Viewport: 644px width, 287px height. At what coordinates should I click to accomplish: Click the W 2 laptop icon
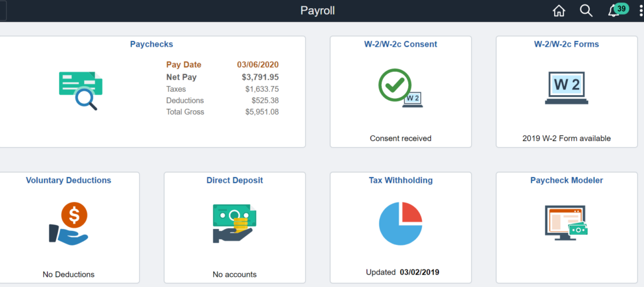567,88
